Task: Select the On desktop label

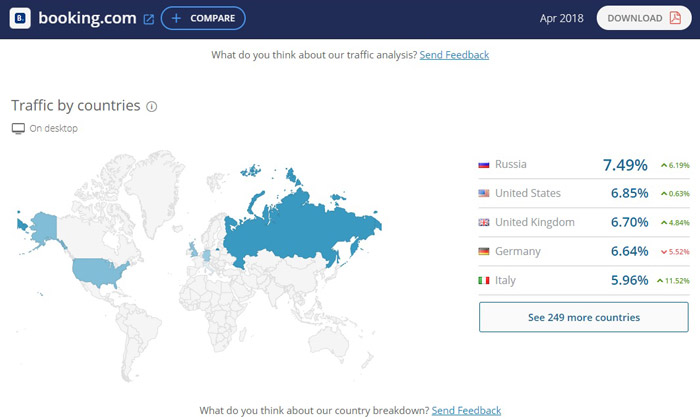Action: click(x=54, y=129)
